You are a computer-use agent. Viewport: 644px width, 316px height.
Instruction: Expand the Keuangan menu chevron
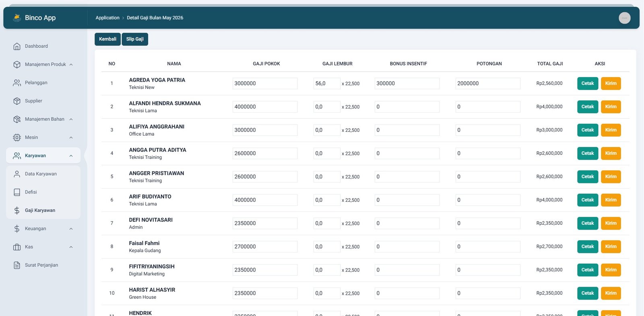(x=71, y=229)
